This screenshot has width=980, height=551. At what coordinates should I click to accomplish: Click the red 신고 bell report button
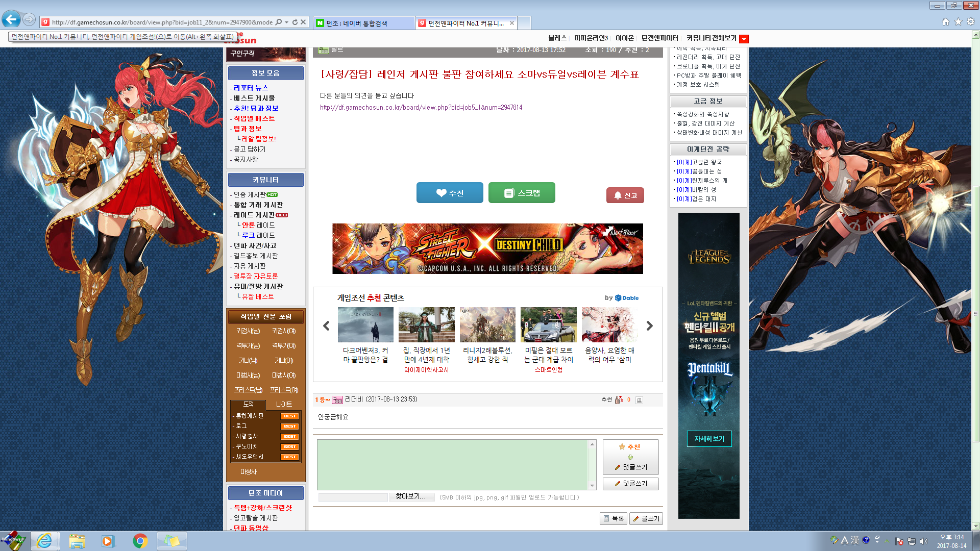pyautogui.click(x=625, y=195)
